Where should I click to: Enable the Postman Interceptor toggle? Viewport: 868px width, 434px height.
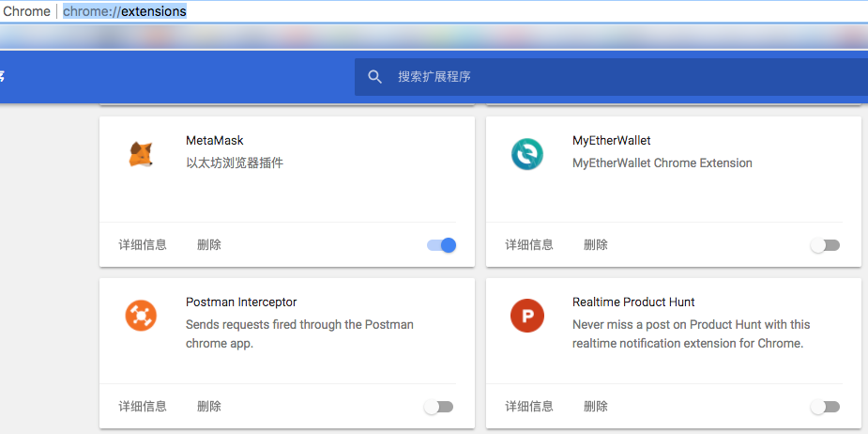click(x=438, y=408)
